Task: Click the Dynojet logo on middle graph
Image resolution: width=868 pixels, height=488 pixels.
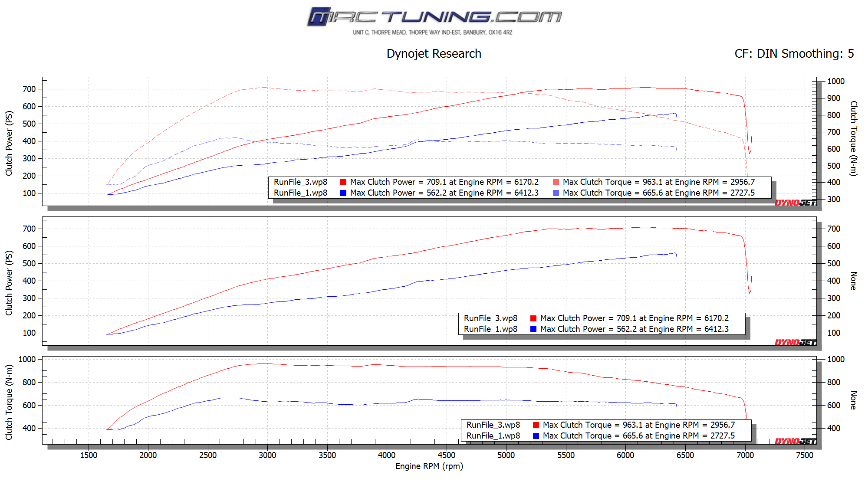Action: (795, 342)
